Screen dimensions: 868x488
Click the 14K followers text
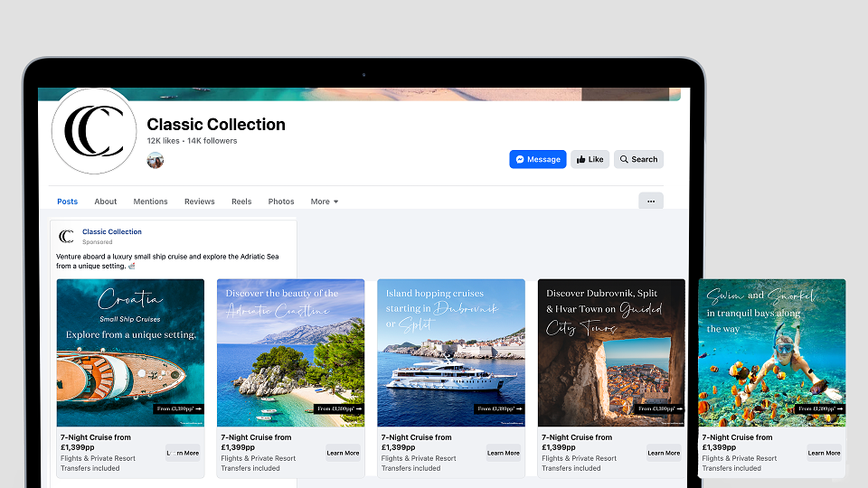pyautogui.click(x=212, y=141)
